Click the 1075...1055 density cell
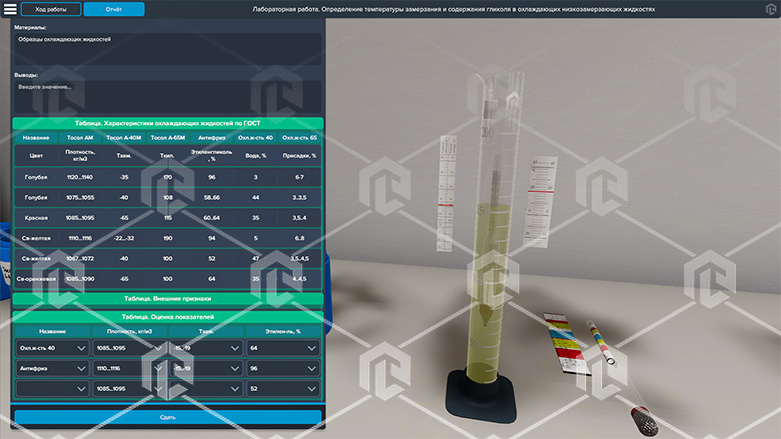Screen dimensions: 781x439 80,197
